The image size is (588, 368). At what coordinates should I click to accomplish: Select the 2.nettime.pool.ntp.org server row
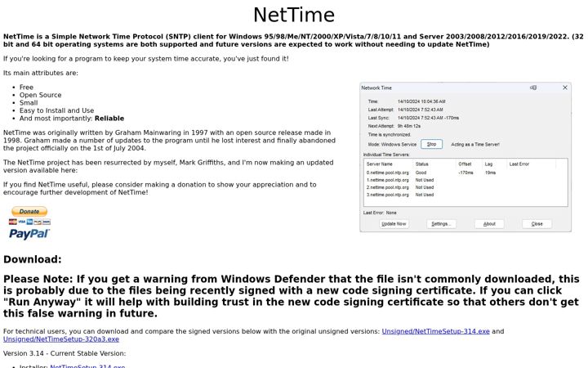(x=465, y=187)
